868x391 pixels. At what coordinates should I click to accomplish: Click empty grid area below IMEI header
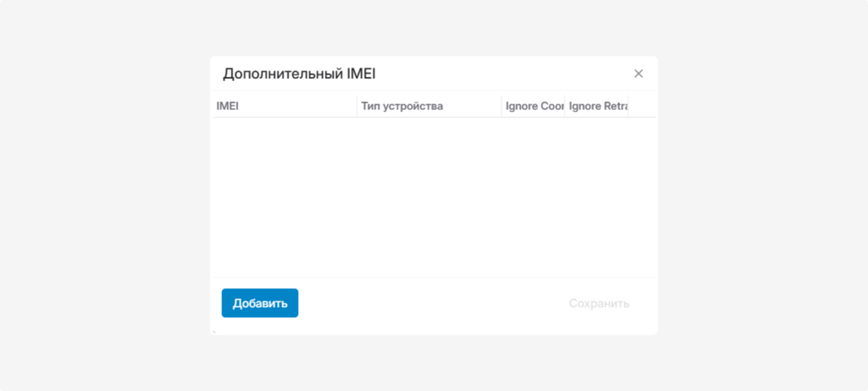point(284,195)
